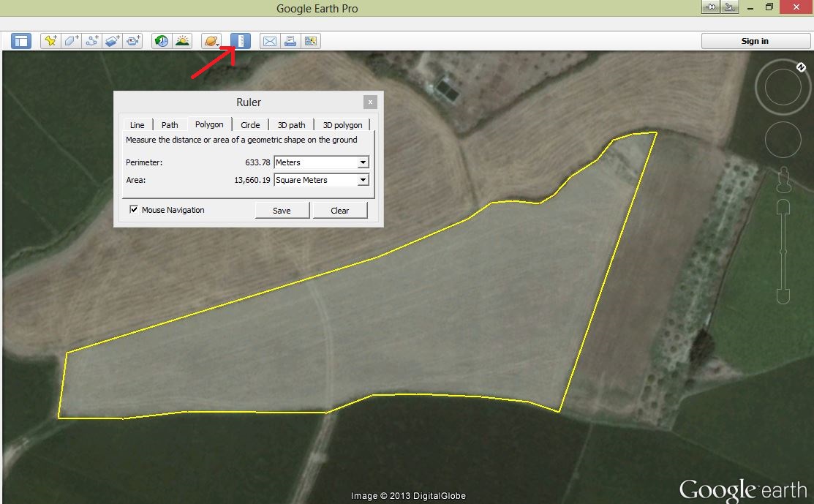This screenshot has height=504, width=814.
Task: Switch to the Path tab in Ruler
Action: click(170, 125)
